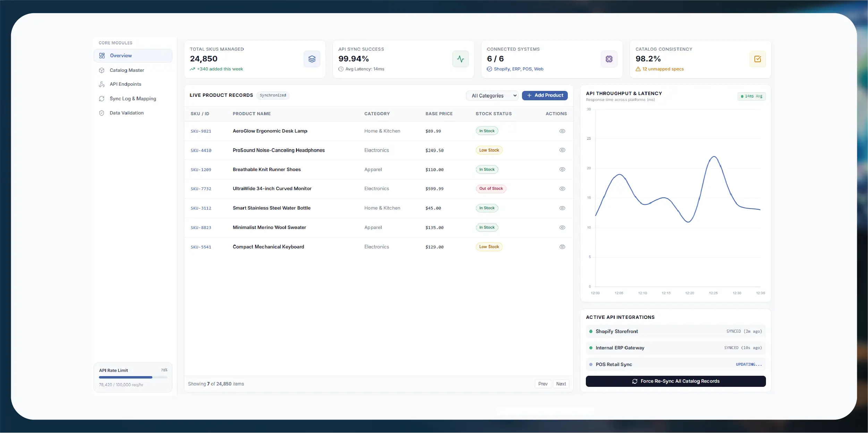The height and width of the screenshot is (433, 868).
Task: Click In Stock badge for SKU-1209
Action: click(x=487, y=170)
